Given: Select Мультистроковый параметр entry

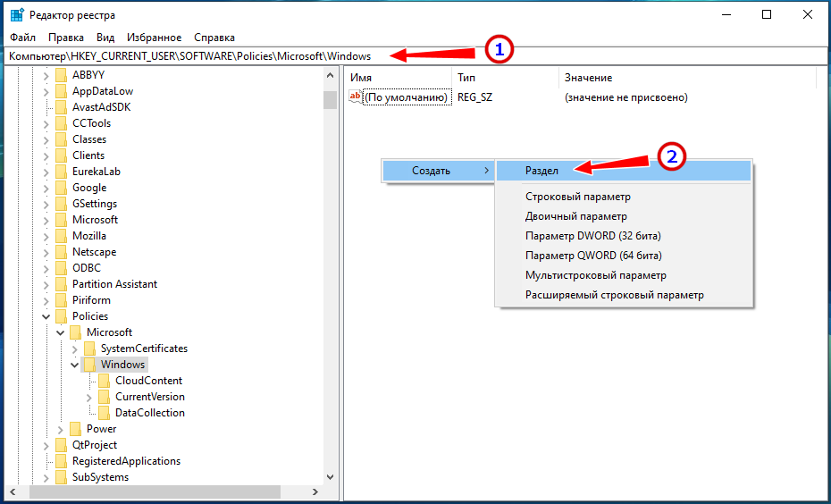Looking at the screenshot, I should click(x=624, y=275).
